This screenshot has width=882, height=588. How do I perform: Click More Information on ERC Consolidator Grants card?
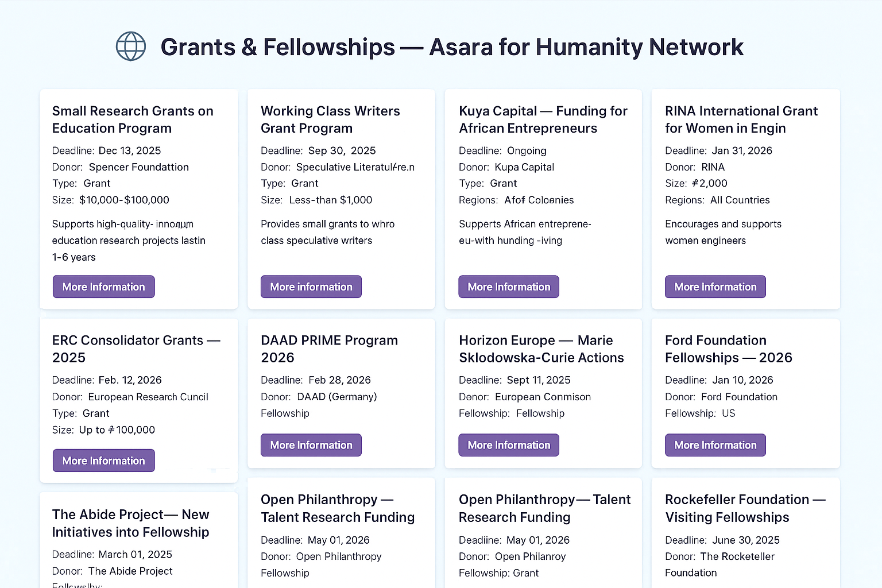click(104, 461)
